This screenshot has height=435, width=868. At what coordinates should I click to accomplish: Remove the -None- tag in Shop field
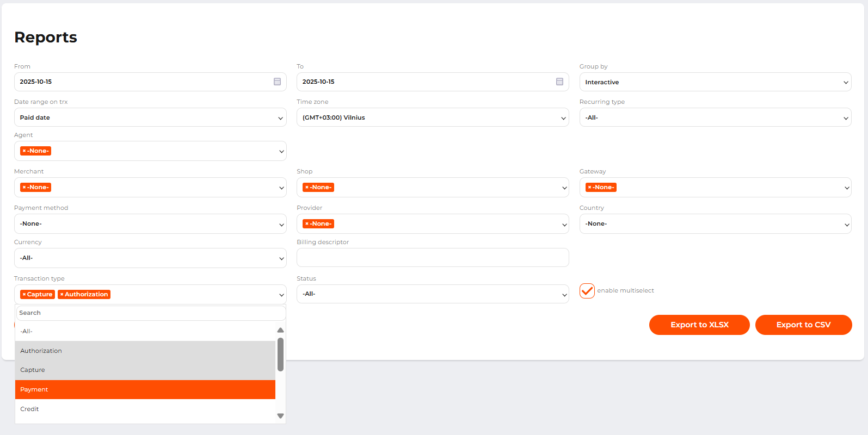tap(307, 188)
